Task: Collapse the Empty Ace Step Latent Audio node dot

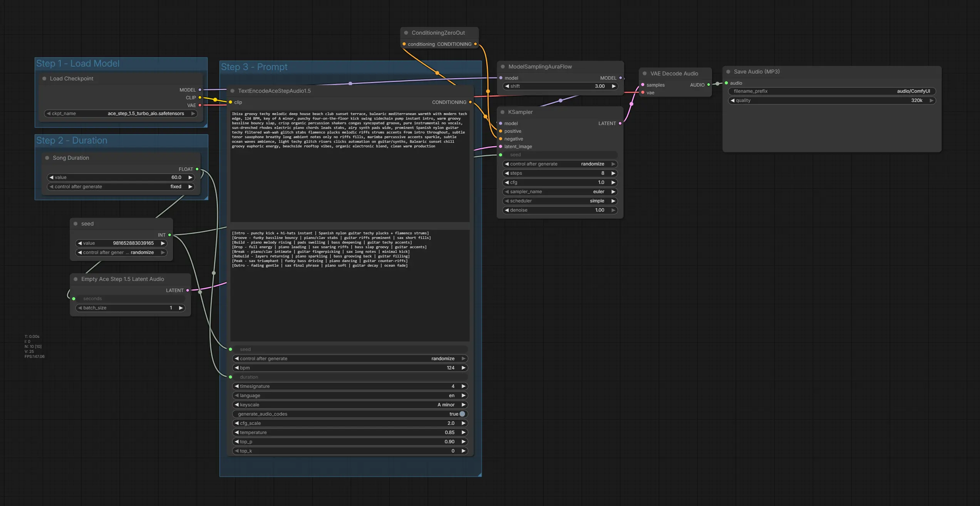Action: 75,279
